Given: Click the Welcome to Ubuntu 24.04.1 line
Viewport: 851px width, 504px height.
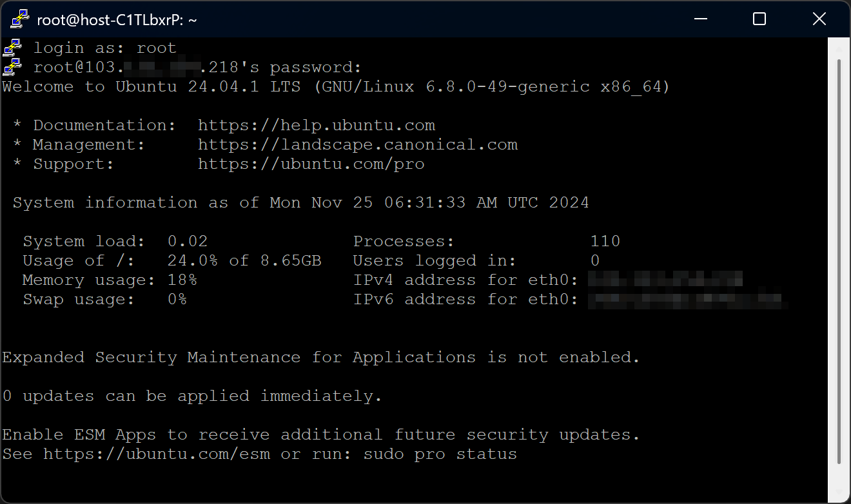Looking at the screenshot, I should click(x=336, y=86).
